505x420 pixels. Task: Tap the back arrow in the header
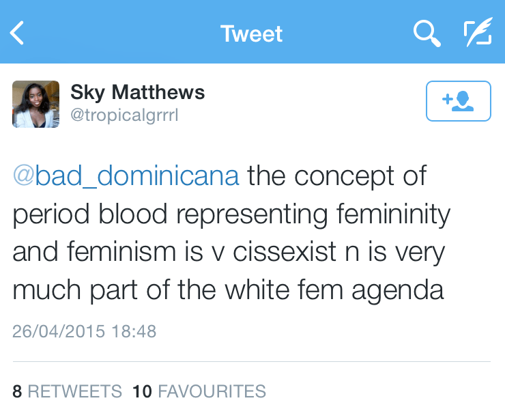coord(18,33)
